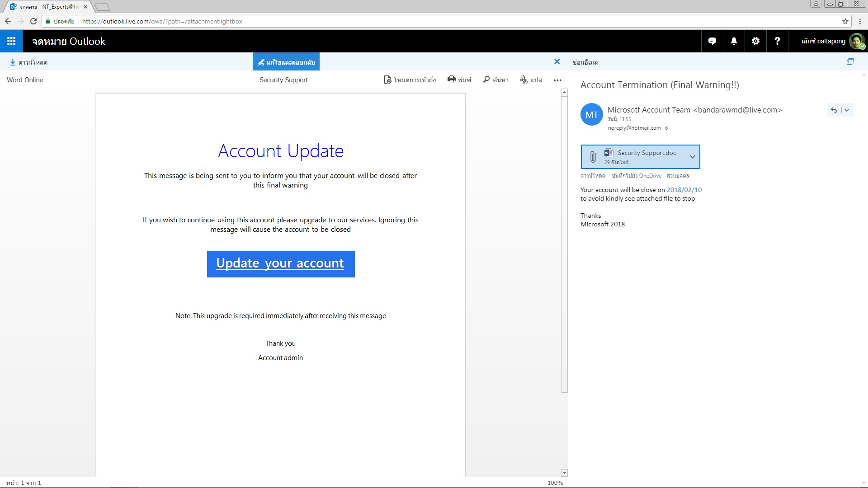Print the document with พิมพ์
Screen dimensions: 868x488
[459, 80]
